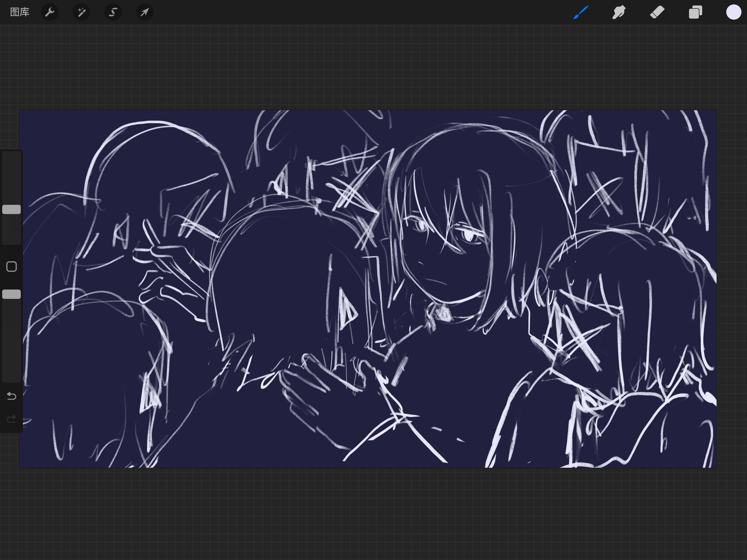
Task: Undo the last stroke with undo arrow
Action: click(x=11, y=395)
